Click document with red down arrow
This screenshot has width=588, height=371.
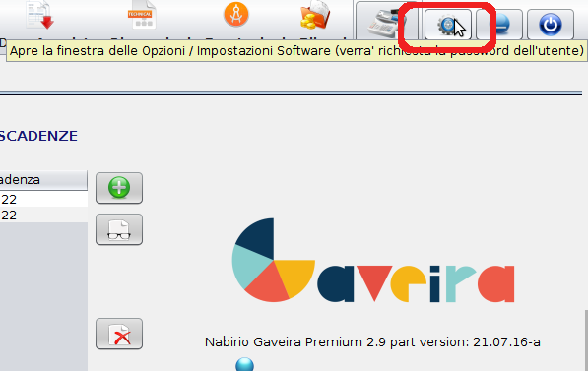tap(40, 15)
